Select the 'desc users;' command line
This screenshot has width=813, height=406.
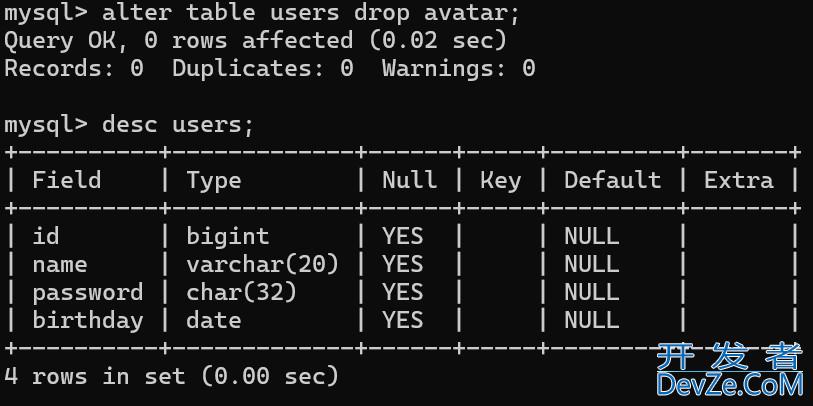[178, 125]
